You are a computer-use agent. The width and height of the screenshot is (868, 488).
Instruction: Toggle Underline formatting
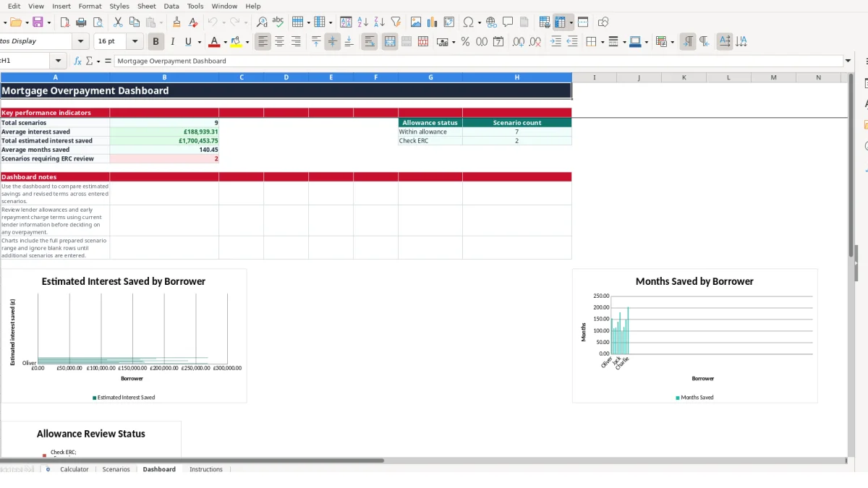pos(189,42)
